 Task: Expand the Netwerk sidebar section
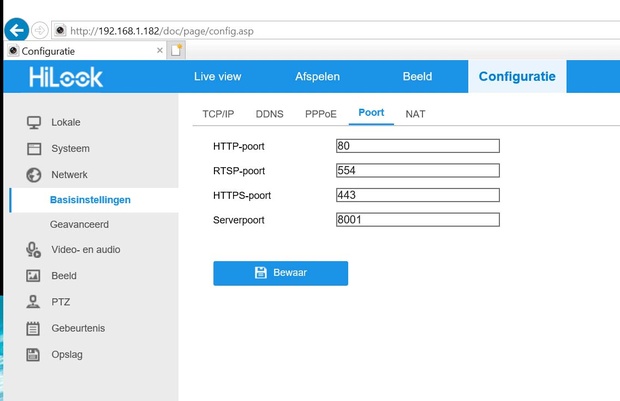click(69, 175)
